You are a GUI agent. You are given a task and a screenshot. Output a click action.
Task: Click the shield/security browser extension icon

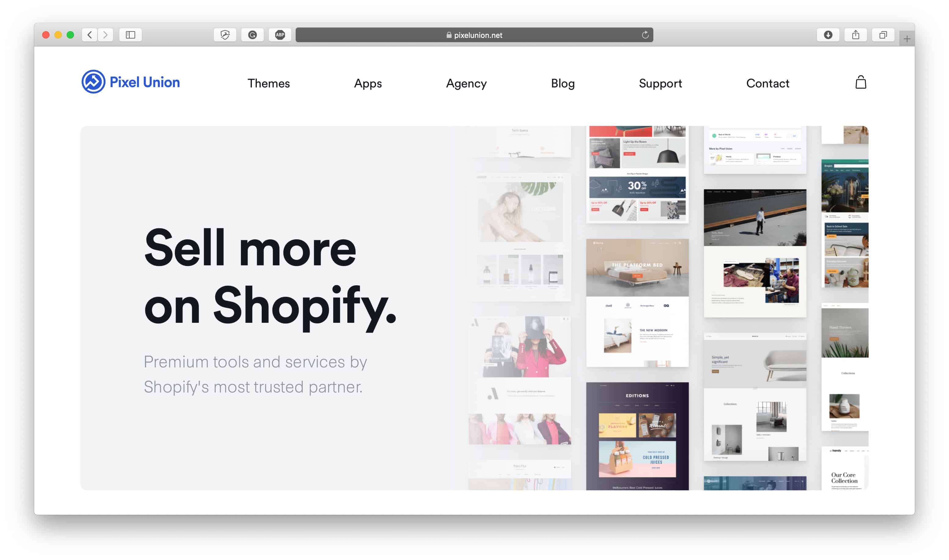[226, 35]
